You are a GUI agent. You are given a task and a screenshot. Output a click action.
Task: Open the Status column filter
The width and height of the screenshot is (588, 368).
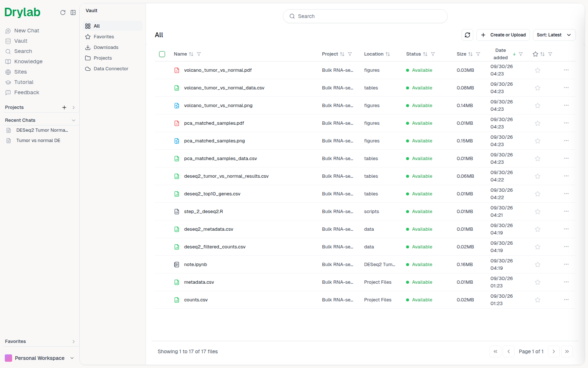[x=433, y=54]
